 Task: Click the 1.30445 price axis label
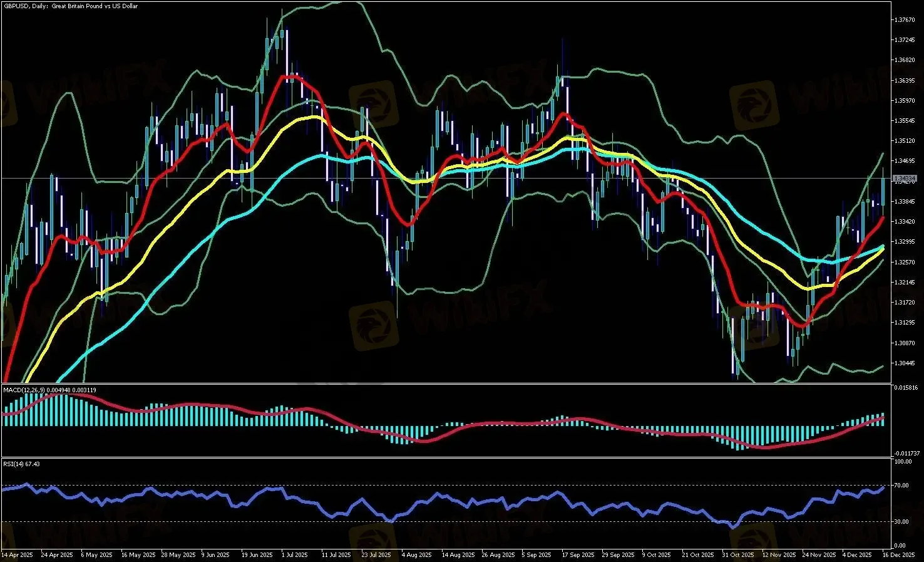coord(905,363)
